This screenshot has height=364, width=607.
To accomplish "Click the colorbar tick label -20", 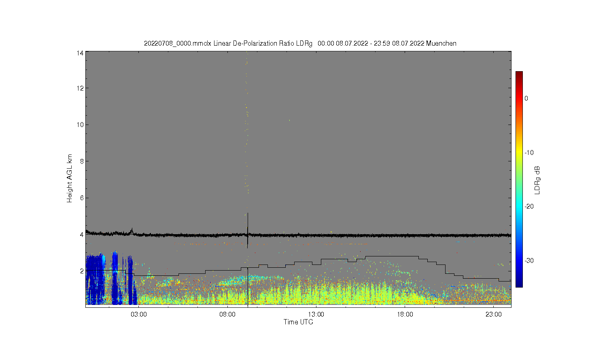I will tap(529, 206).
